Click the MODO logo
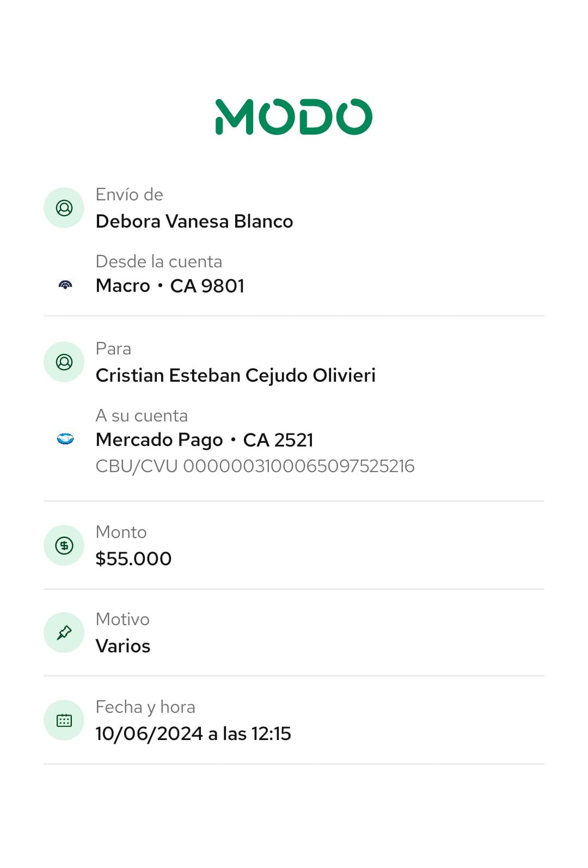The image size is (588, 868). [294, 117]
